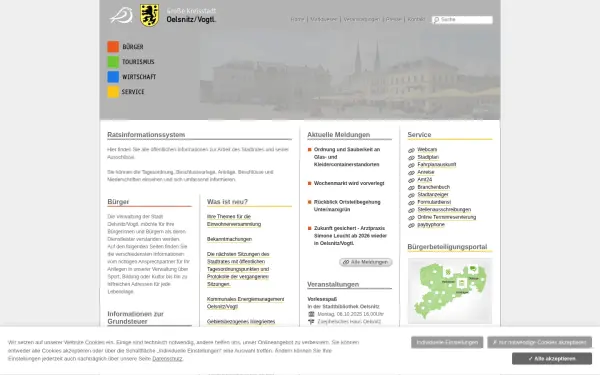Click the Informationen zur Grundsteuer heading
The image size is (600, 375).
pyautogui.click(x=135, y=318)
